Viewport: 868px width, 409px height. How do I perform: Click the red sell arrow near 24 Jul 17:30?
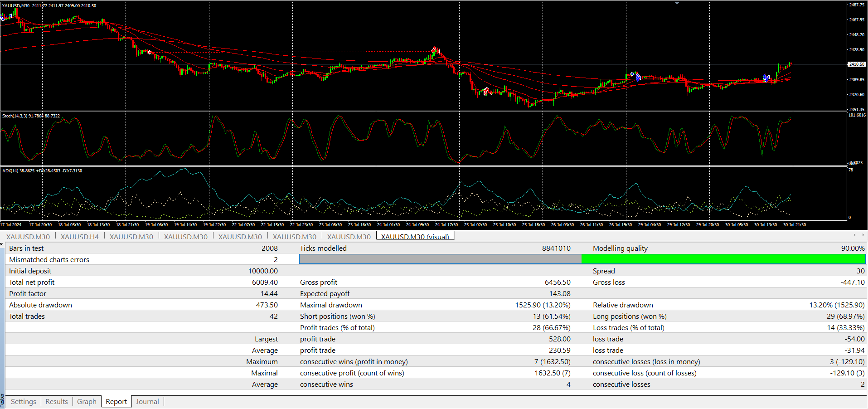[x=434, y=49]
